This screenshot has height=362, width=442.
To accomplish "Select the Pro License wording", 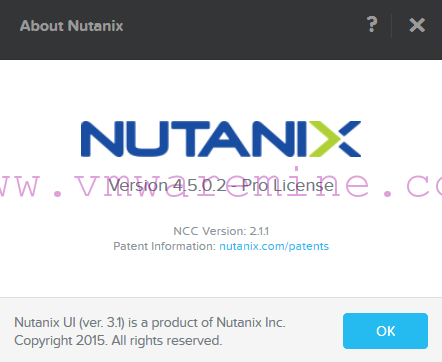I will (288, 185).
